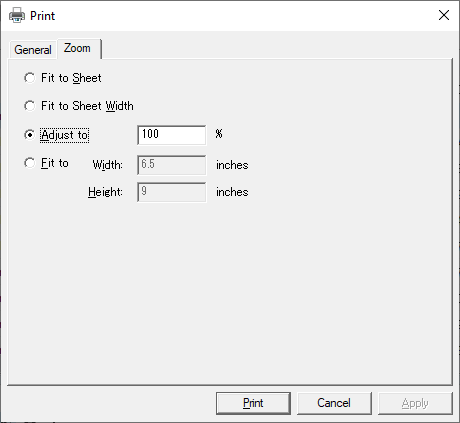Enable the Fit to radio option
This screenshot has width=460, height=423.
29,163
